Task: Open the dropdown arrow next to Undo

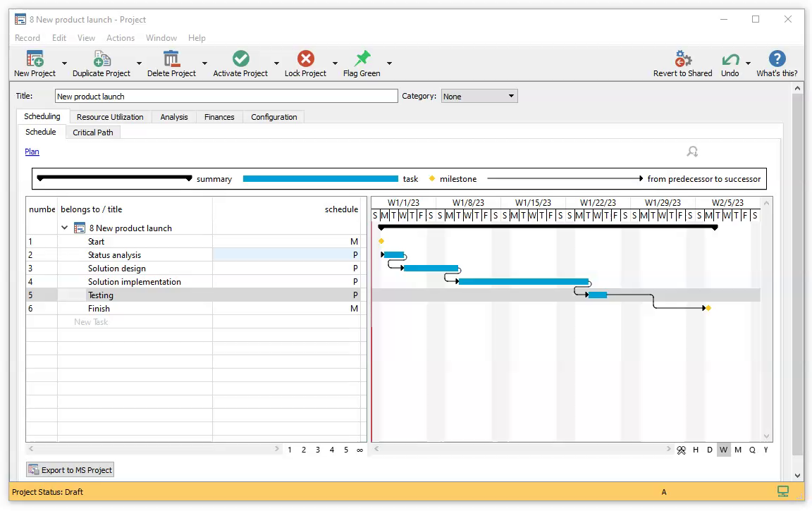Action: 749,63
